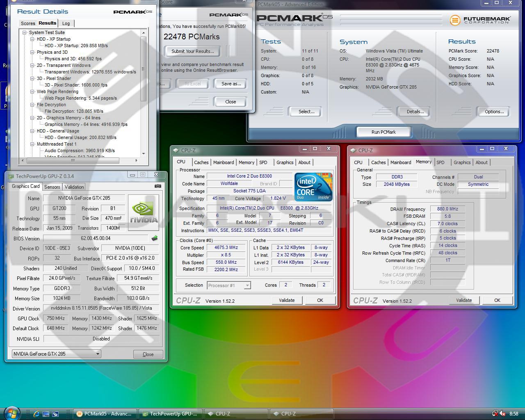Click the volume muted tray icon
This screenshot has width=525, height=420.
coord(502,414)
